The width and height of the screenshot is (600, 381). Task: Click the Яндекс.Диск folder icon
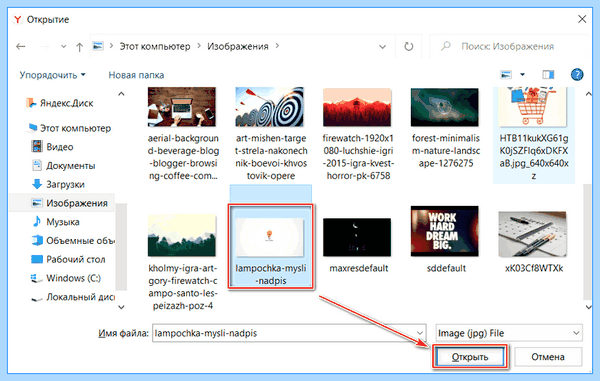pyautogui.click(x=31, y=103)
